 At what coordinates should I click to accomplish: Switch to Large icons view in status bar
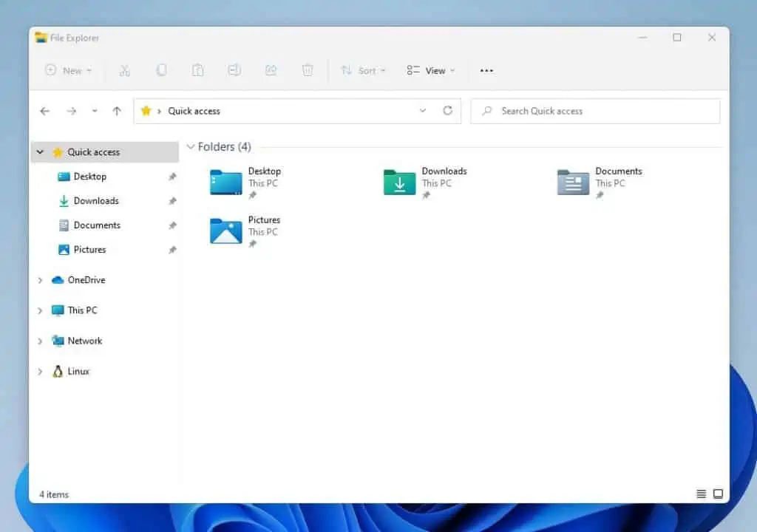718,494
